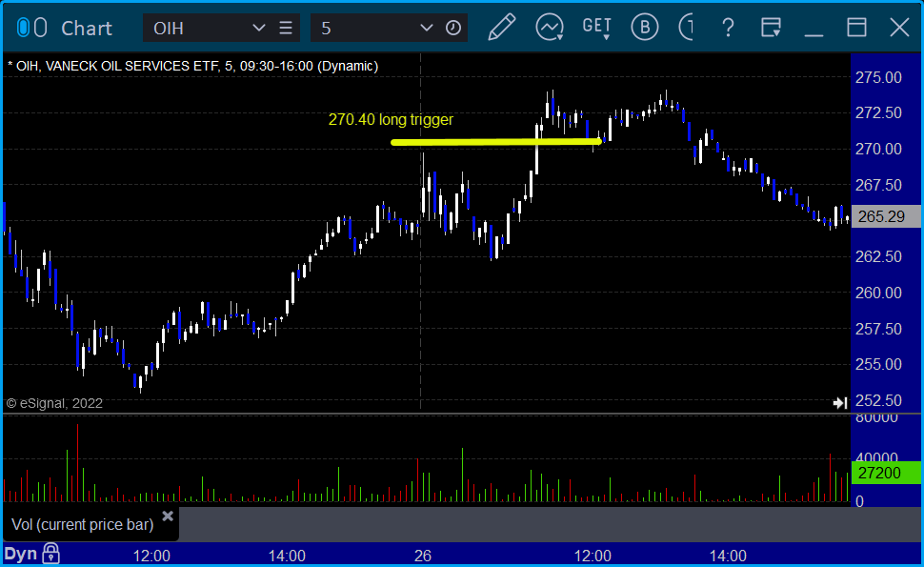Click the 12:00 label following the 26 date marker
The height and width of the screenshot is (567, 924).
pyautogui.click(x=593, y=556)
